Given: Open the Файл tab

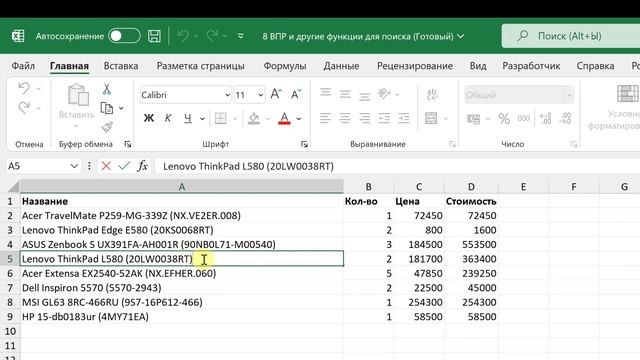Looking at the screenshot, I should [x=23, y=66].
